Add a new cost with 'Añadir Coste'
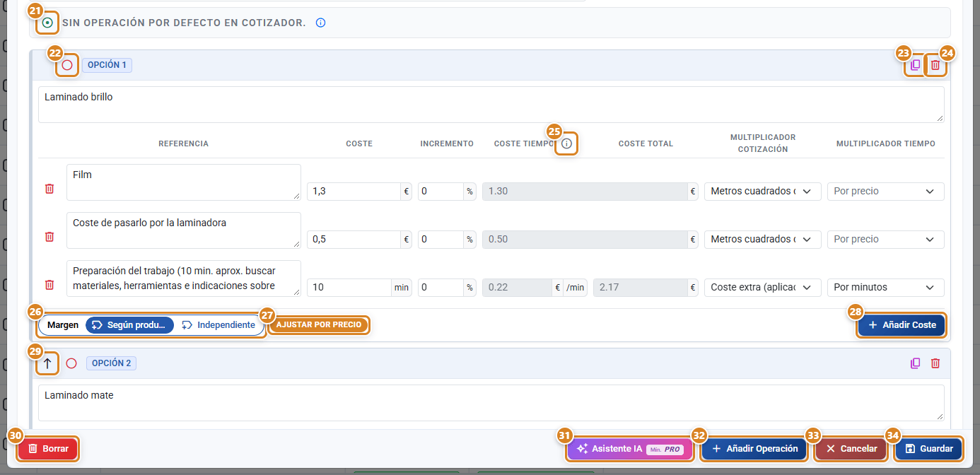Screen dimensions: 980x475 (x=902, y=325)
